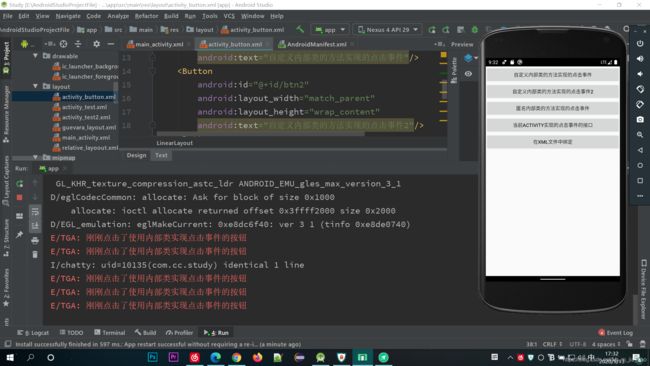Click the Run panel trash icon
The width and height of the screenshot is (650, 366).
[x=35, y=254]
